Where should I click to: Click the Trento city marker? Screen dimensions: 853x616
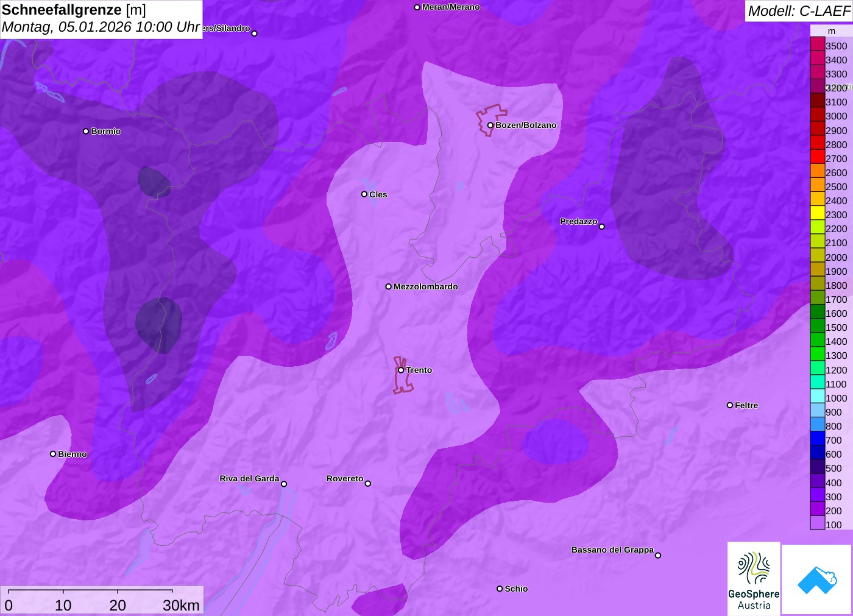(401, 370)
